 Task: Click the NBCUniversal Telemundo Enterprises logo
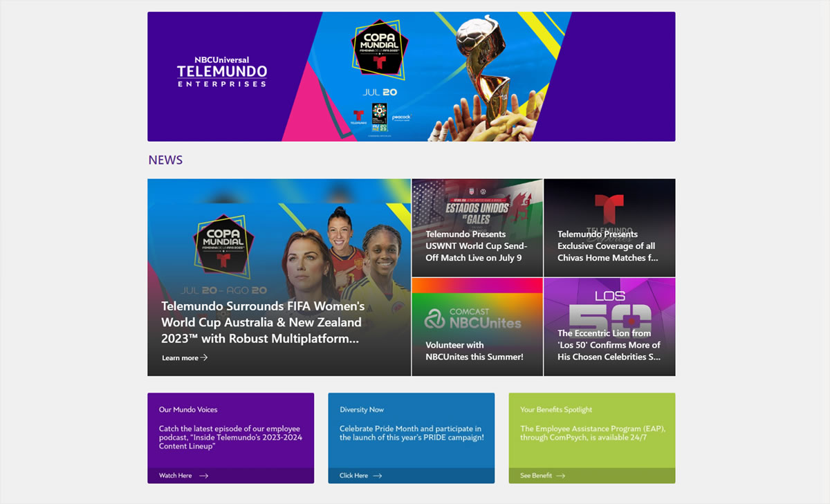pyautogui.click(x=221, y=71)
